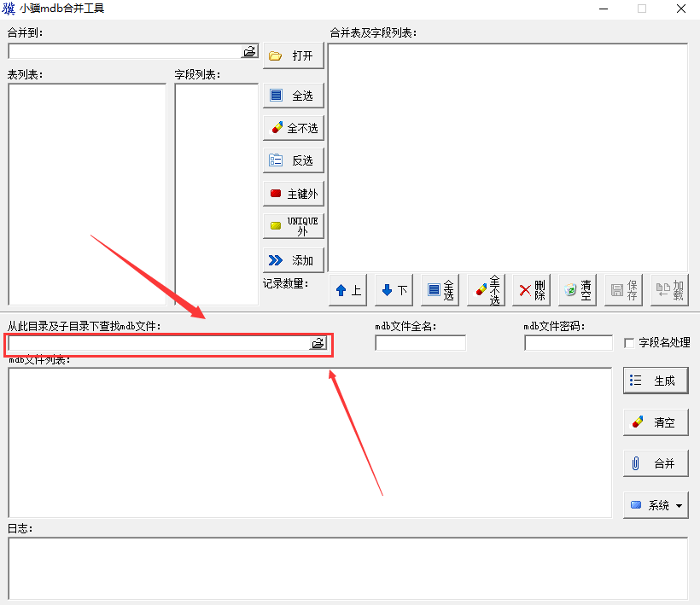Click the 全不选 eraser button beside the field list

coord(294,128)
